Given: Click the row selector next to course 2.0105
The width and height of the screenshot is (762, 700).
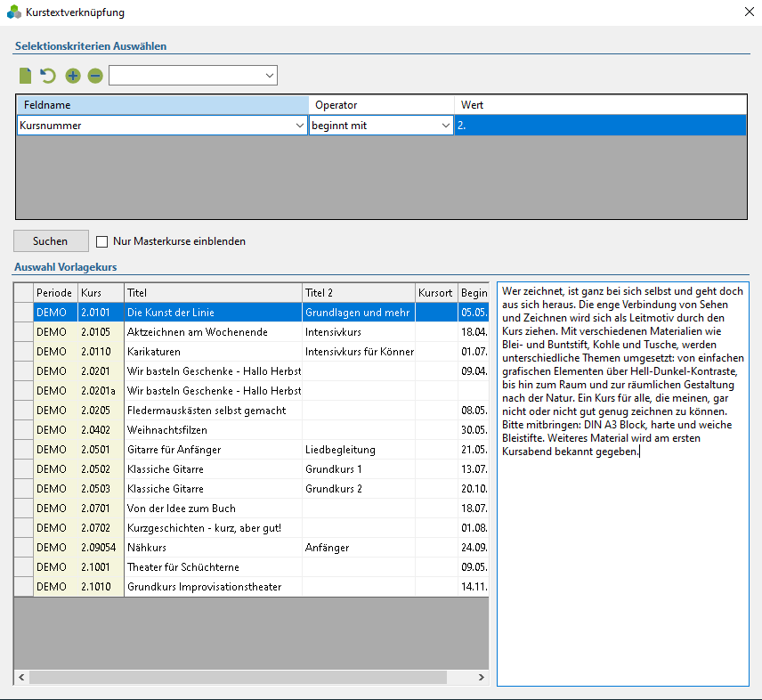Looking at the screenshot, I should click(24, 332).
